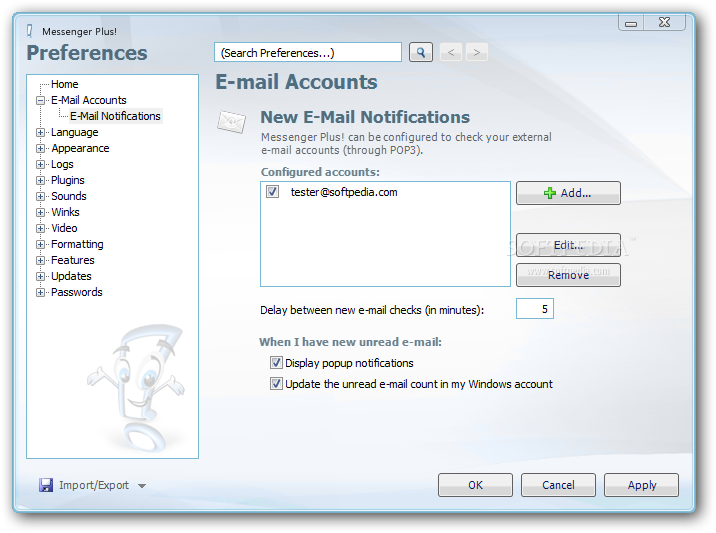This screenshot has width=716, height=533.
Task: Click the Import/Export floppy disk icon
Action: tap(46, 485)
